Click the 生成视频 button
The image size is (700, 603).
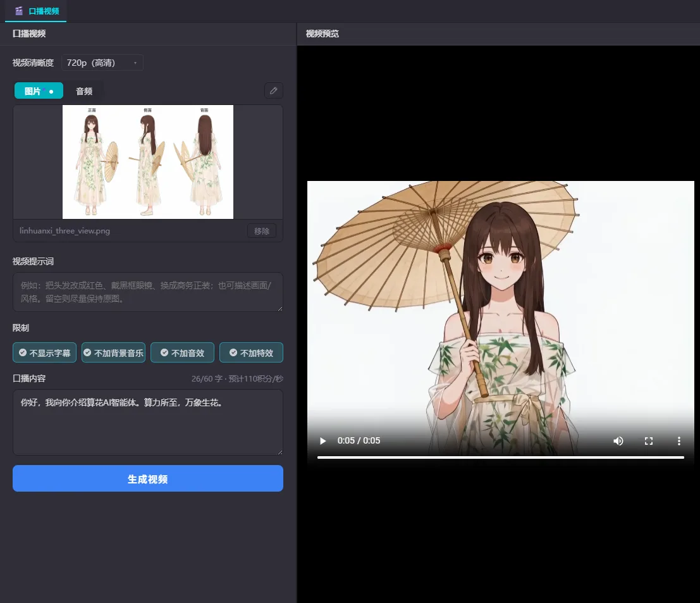point(148,478)
